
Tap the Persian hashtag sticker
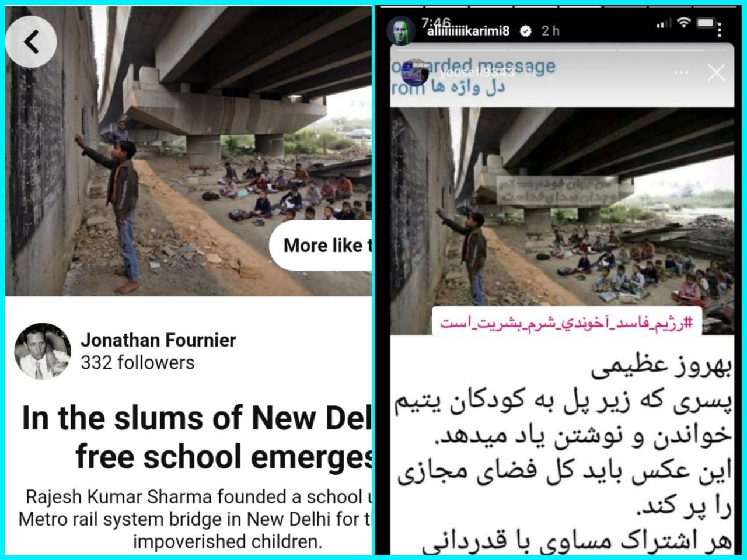coord(567,323)
